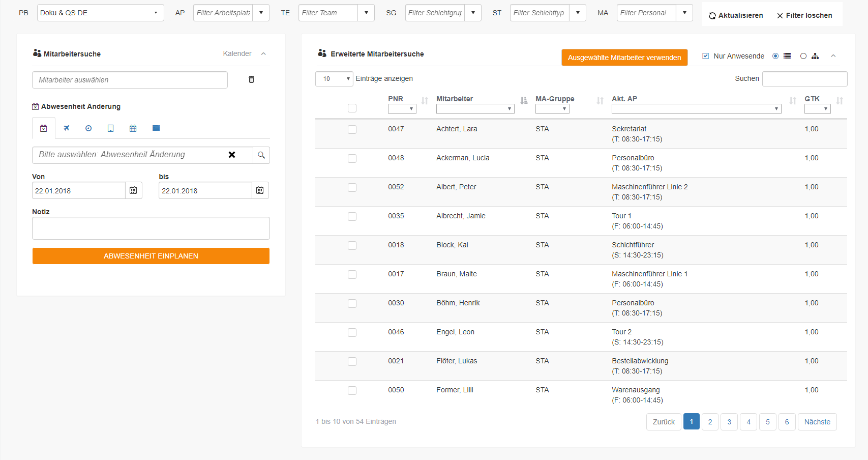Go to page 2 of results
Screen dimensions: 868x460
(x=710, y=422)
